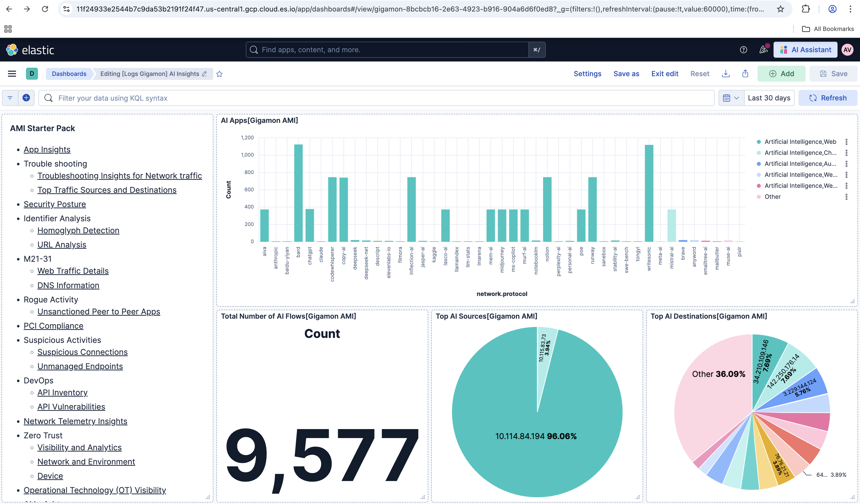Open the calendar quick-select dropdown
The width and height of the screenshot is (860, 504).
(x=731, y=98)
